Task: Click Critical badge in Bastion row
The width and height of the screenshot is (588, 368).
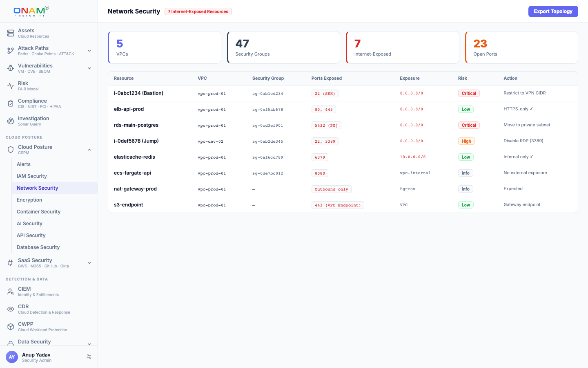Action: click(469, 94)
